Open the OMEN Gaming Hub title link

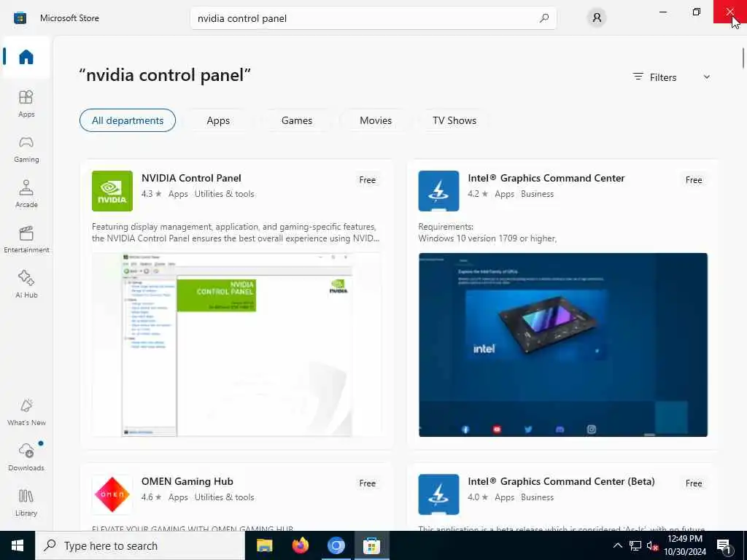click(x=187, y=481)
